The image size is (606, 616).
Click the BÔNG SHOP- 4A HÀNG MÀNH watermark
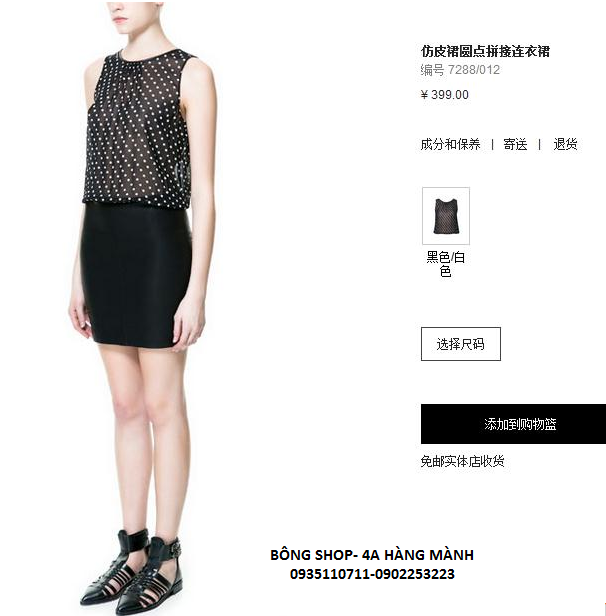click(372, 555)
